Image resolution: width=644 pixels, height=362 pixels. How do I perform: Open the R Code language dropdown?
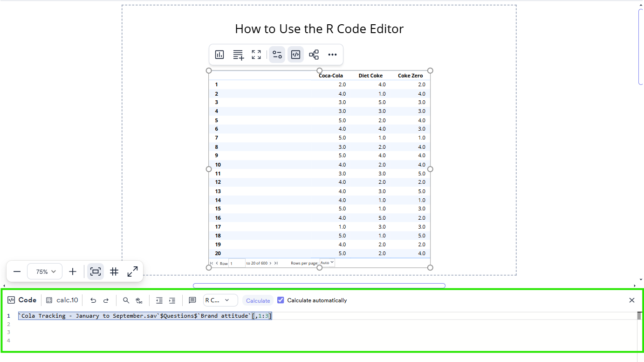click(220, 300)
